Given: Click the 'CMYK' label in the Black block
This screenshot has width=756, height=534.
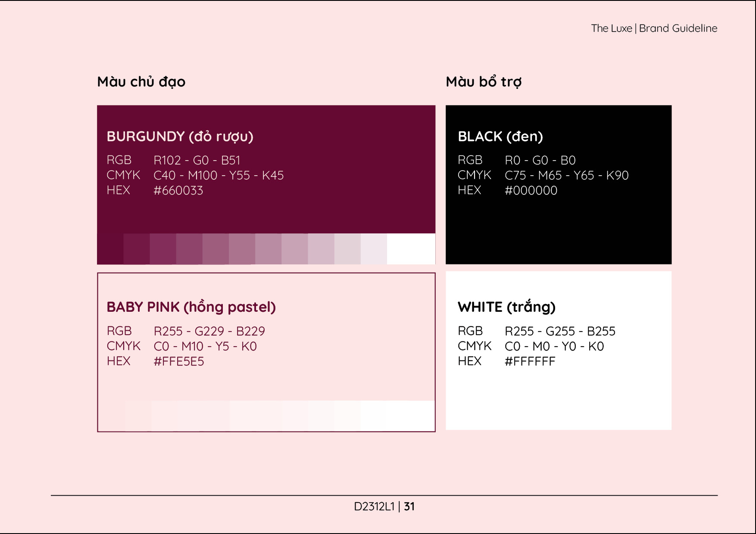Looking at the screenshot, I should (x=475, y=175).
